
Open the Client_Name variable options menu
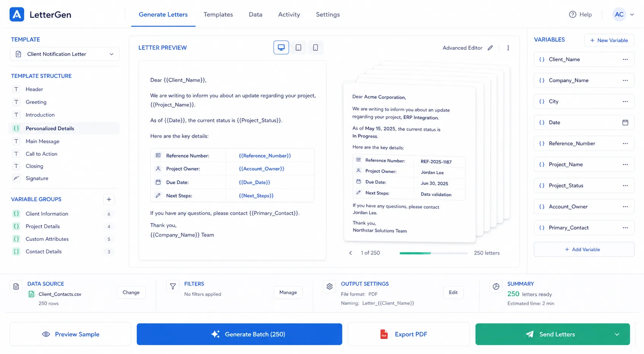point(625,59)
